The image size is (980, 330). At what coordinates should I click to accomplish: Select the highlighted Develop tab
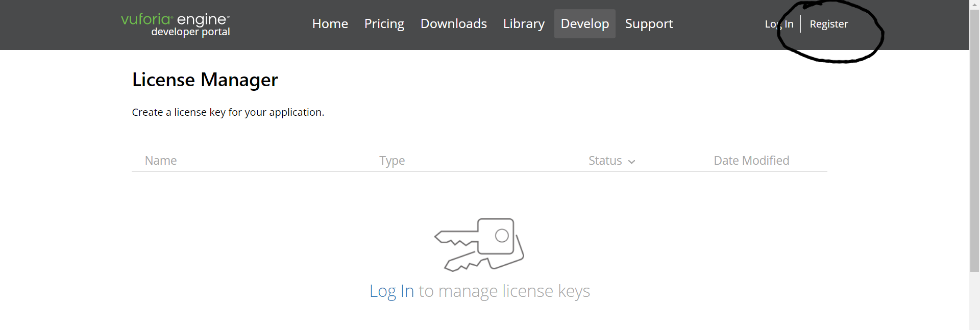(x=584, y=24)
